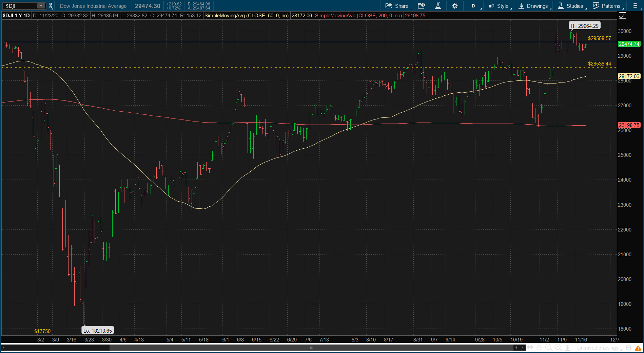Image resolution: width=644 pixels, height=353 pixels.
Task: Click the 29474.74 current price tag
Action: (629, 44)
